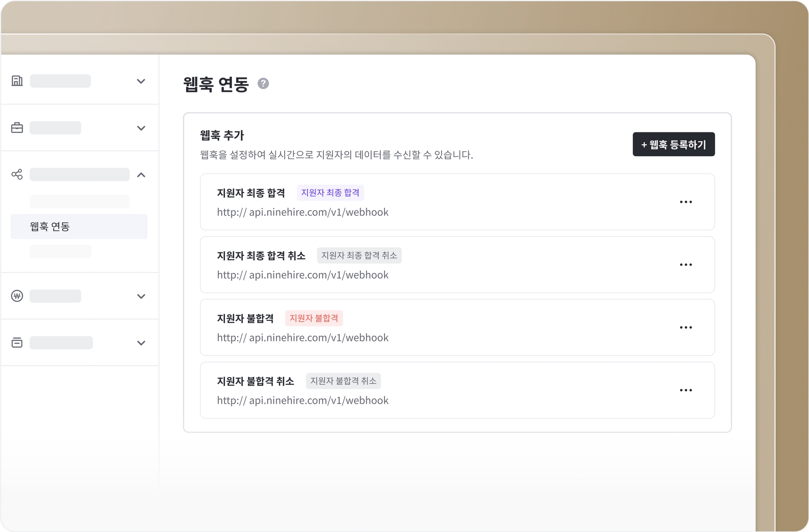The width and height of the screenshot is (809, 532).
Task: Select 웹훅 연동 sidebar menu item
Action: tap(79, 226)
